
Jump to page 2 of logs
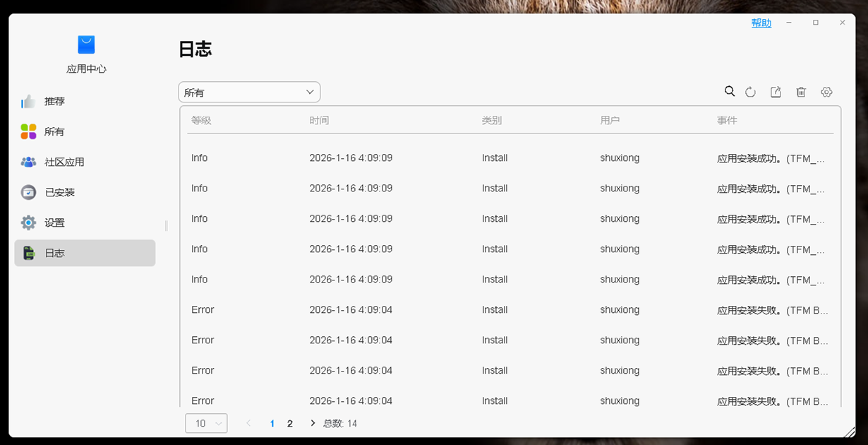click(x=290, y=424)
